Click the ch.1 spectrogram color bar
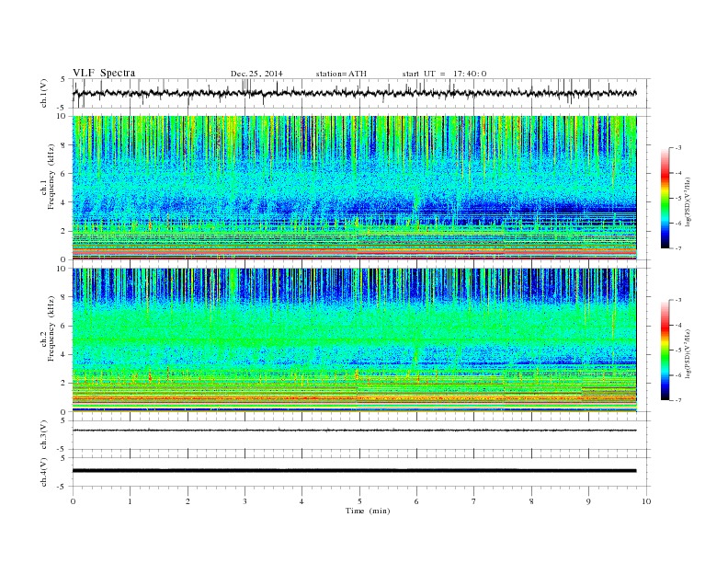The image size is (728, 563). (x=665, y=198)
